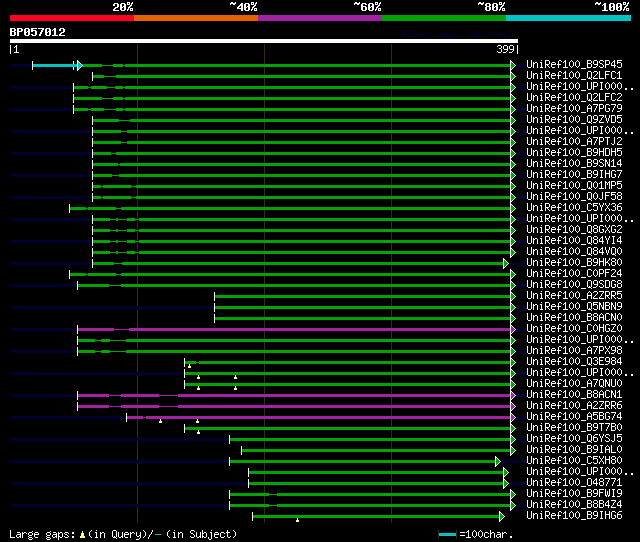Open hit UniRef100_A7PG79

574,109
